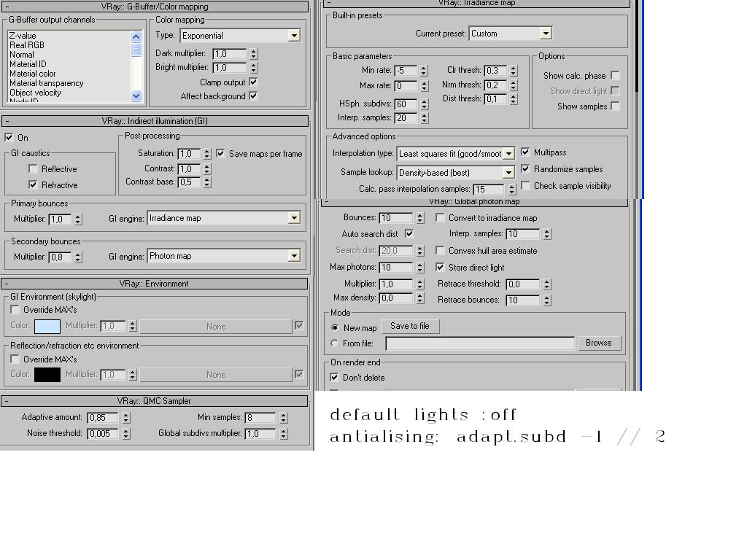This screenshot has width=747, height=560.
Task: Collapse the VRay Global photon map rollout
Action: tap(474, 203)
